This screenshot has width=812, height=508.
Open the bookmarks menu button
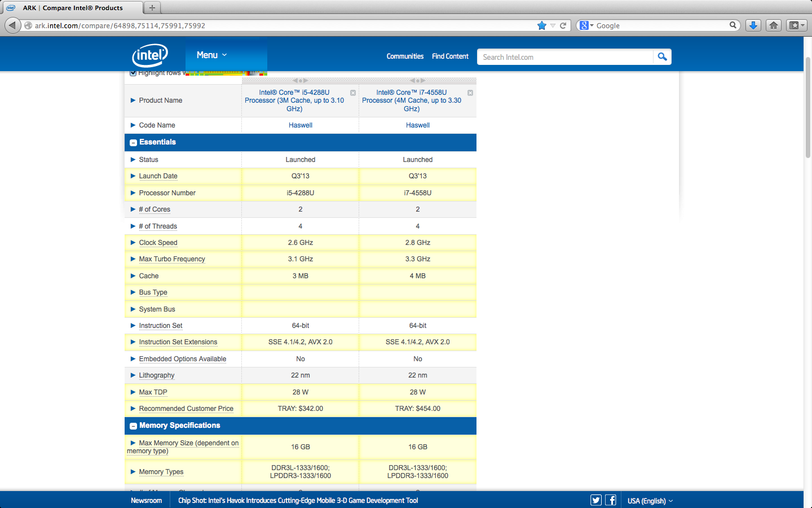click(x=797, y=25)
